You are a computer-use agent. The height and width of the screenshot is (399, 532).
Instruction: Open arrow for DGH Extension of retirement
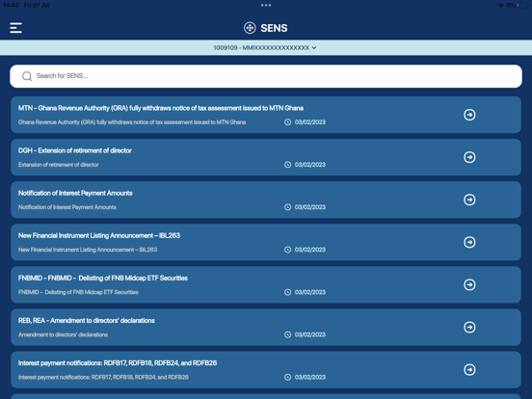tap(469, 157)
